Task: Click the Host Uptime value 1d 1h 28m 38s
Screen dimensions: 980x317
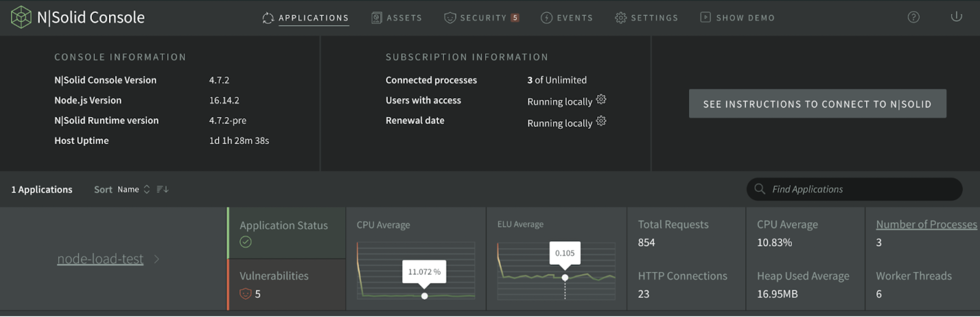Action: click(x=239, y=141)
